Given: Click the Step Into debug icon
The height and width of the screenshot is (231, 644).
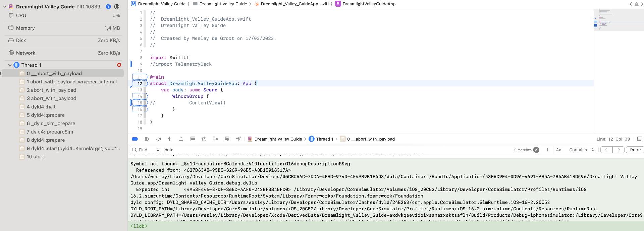Looking at the screenshot, I should (170, 139).
